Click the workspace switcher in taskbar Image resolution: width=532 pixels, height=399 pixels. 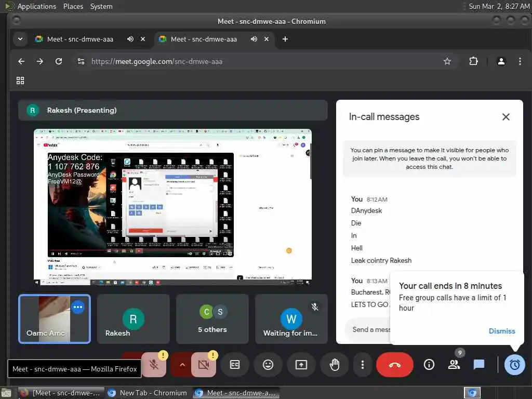(x=472, y=393)
